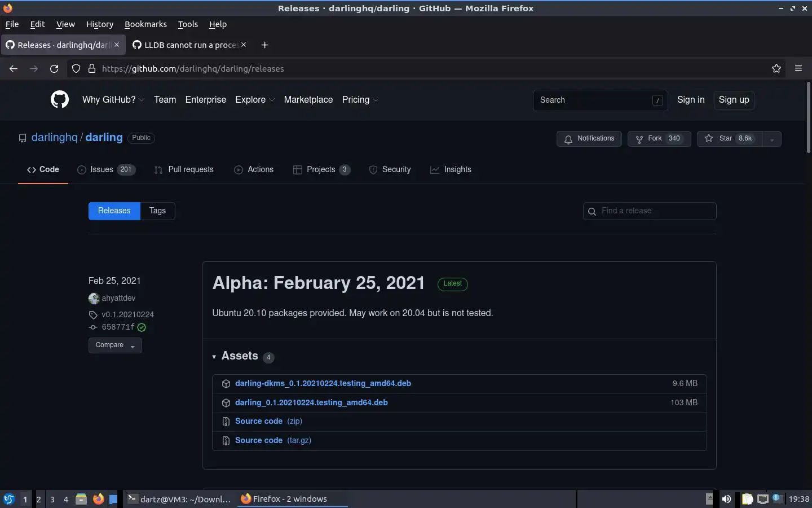
Task: Click Sign in link
Action: click(691, 99)
